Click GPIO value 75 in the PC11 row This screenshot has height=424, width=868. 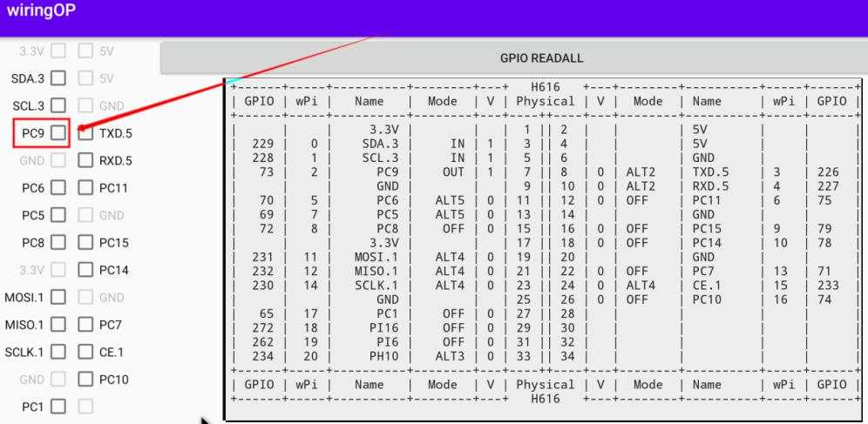click(824, 200)
